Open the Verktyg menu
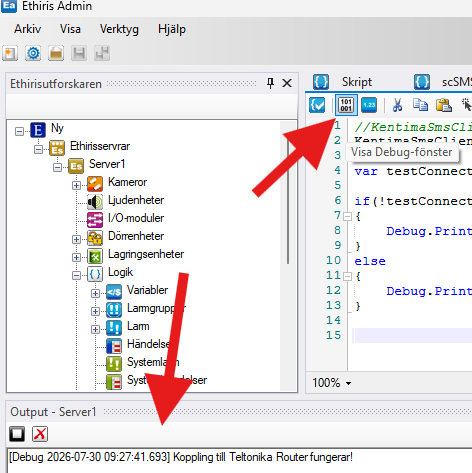The image size is (472, 473). tap(119, 29)
